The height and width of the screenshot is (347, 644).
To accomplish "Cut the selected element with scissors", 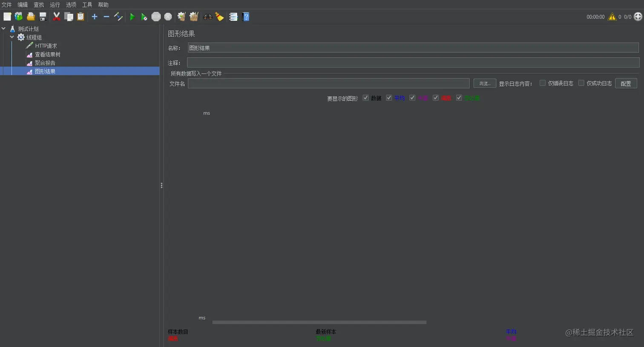I will pos(57,17).
